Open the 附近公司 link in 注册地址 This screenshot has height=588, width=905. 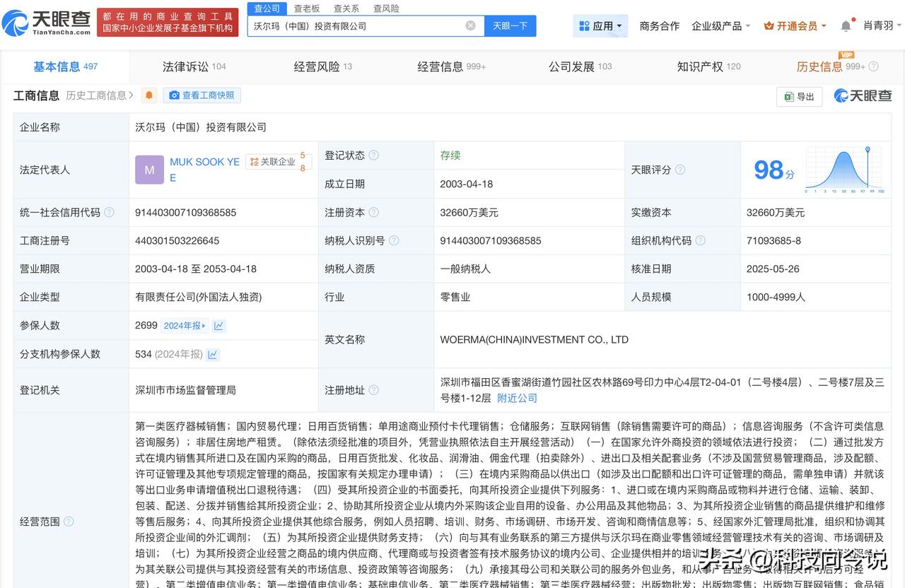coord(517,398)
